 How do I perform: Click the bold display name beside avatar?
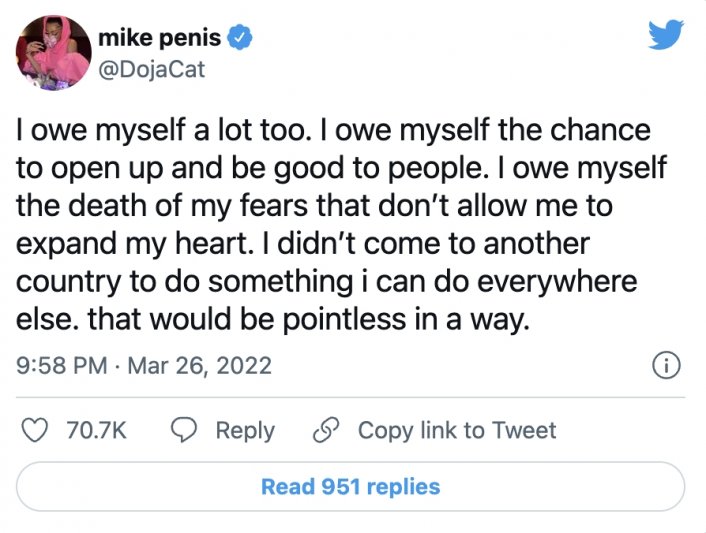(160, 40)
